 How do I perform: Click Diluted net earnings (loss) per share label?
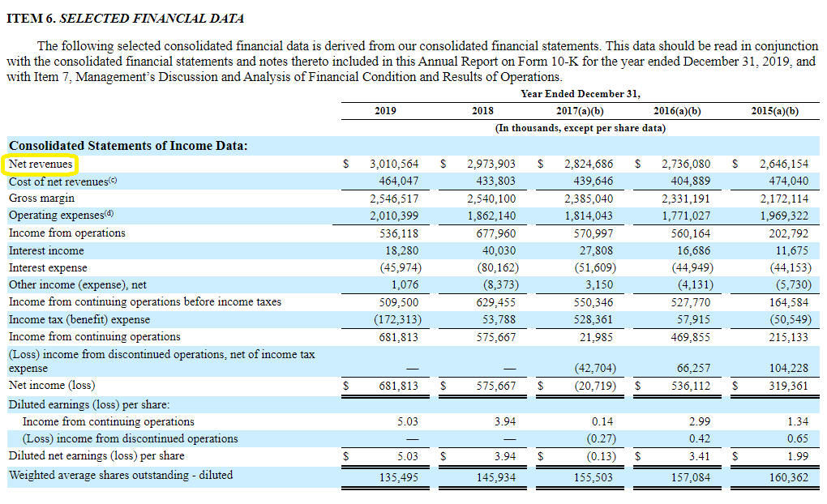pos(96,455)
